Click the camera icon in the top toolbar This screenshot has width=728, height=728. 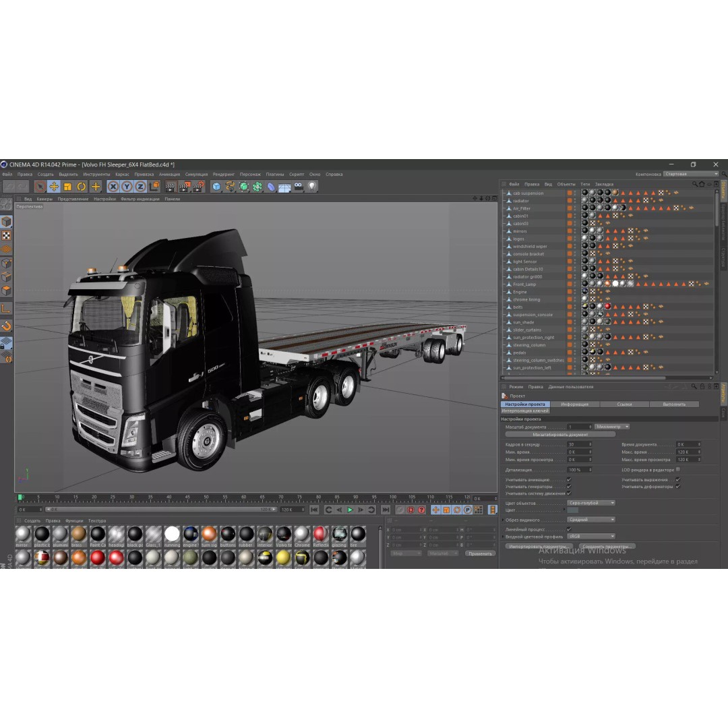click(x=298, y=187)
